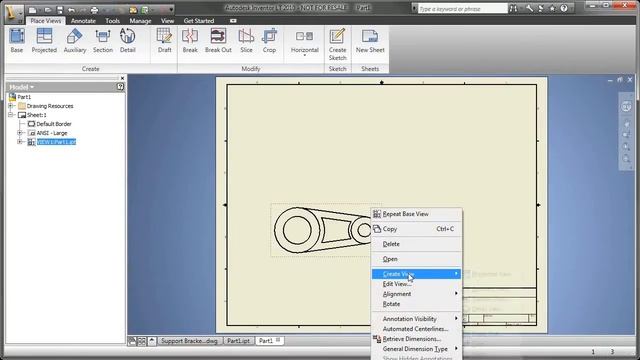Viewport: 640px width, 360px height.
Task: Open the Tools ribbon tab
Action: click(x=113, y=20)
